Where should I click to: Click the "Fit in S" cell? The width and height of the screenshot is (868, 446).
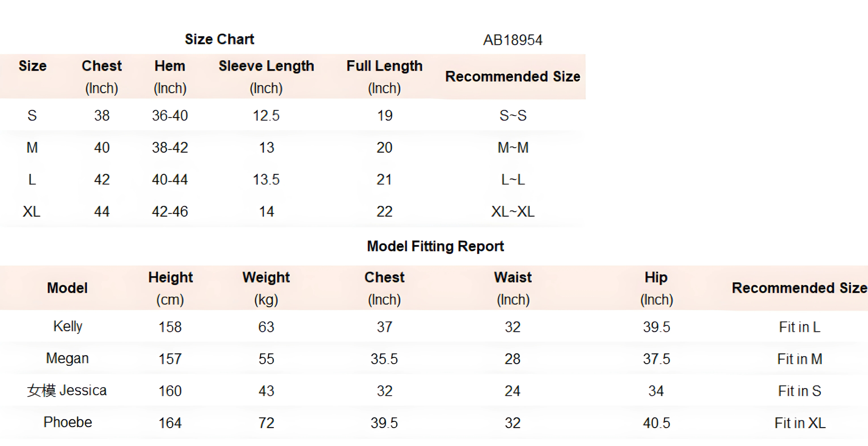pyautogui.click(x=800, y=391)
